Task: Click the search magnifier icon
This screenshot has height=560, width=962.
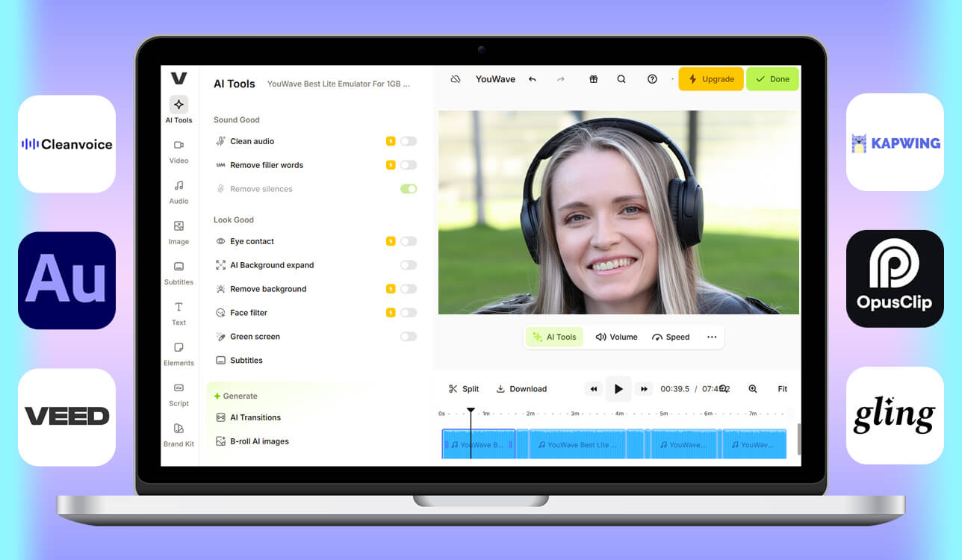Action: click(x=621, y=79)
